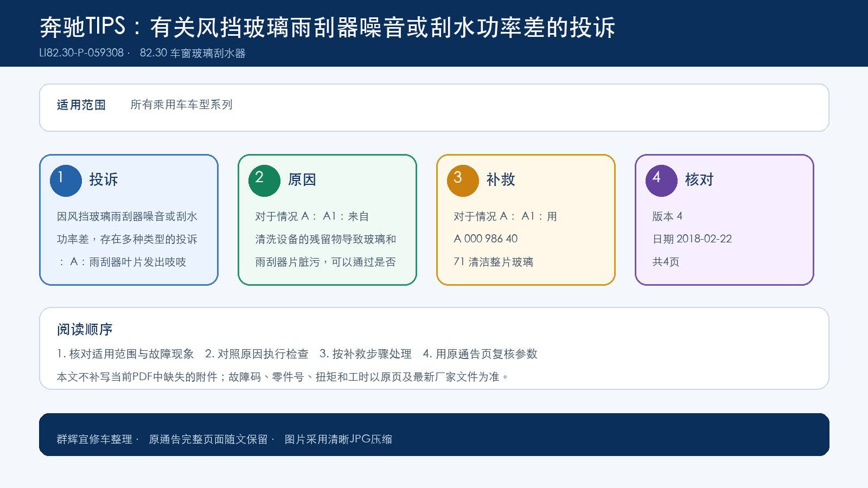Click step 2. 对照原因执行检查

tap(257, 354)
